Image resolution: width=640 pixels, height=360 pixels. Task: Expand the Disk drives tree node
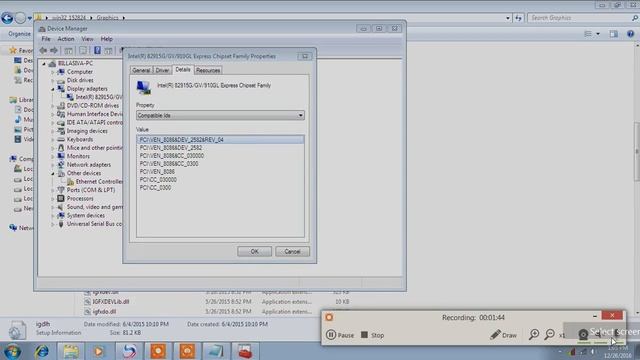point(53,80)
